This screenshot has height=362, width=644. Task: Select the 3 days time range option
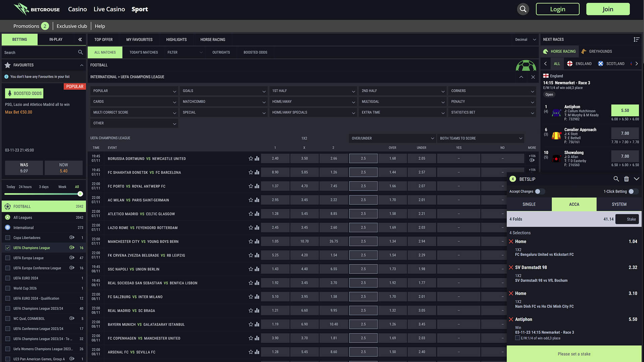coord(44,187)
